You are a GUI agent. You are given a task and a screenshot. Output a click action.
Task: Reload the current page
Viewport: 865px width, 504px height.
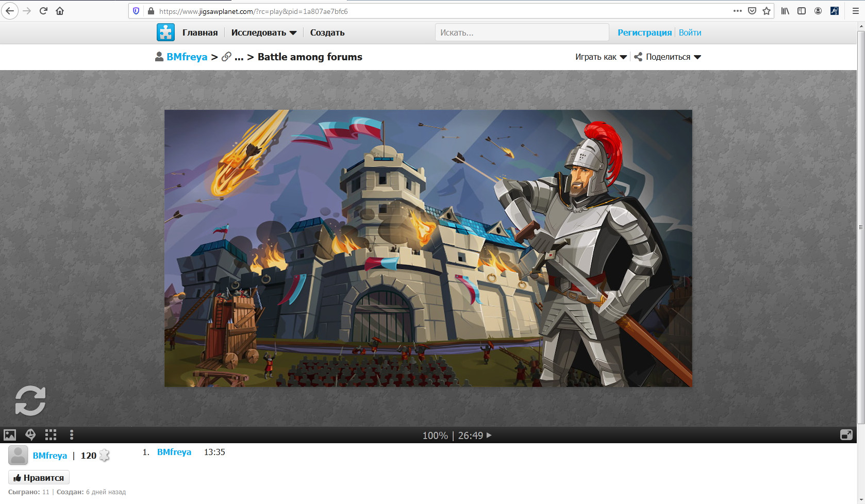(43, 11)
